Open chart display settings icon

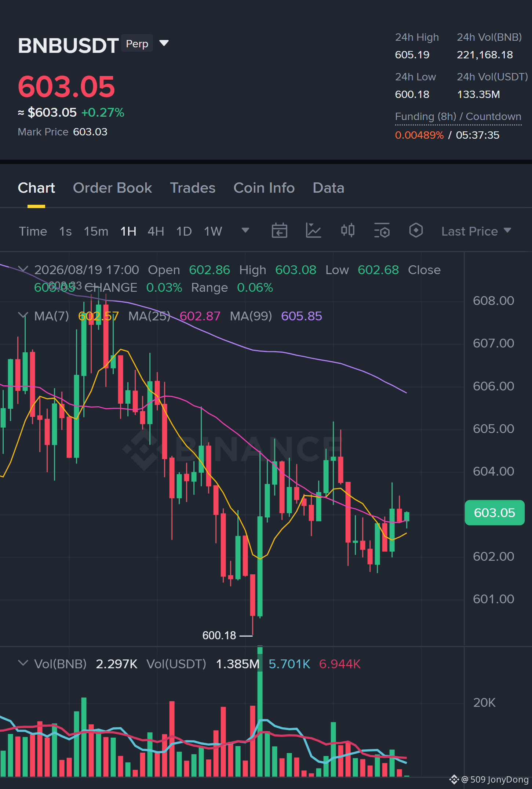[x=382, y=231]
